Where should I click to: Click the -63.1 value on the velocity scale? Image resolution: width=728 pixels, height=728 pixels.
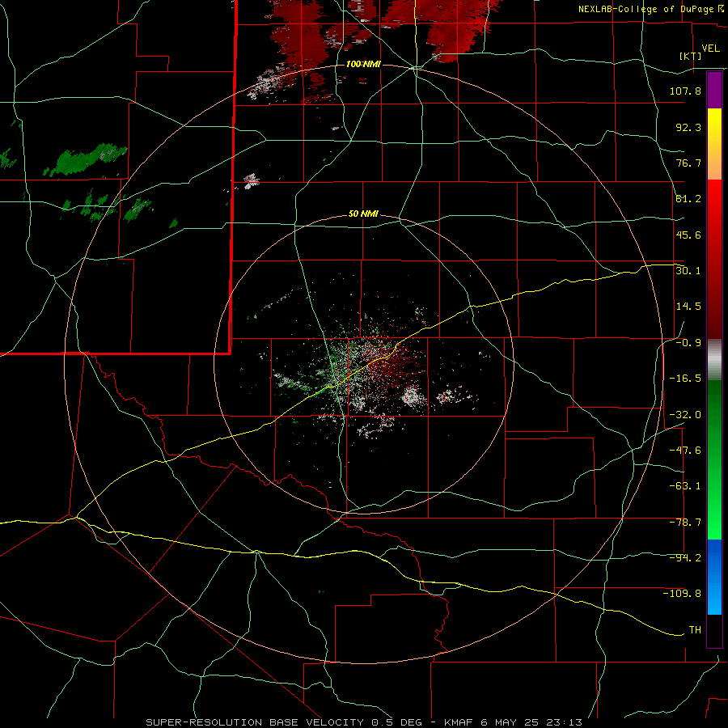(685, 486)
